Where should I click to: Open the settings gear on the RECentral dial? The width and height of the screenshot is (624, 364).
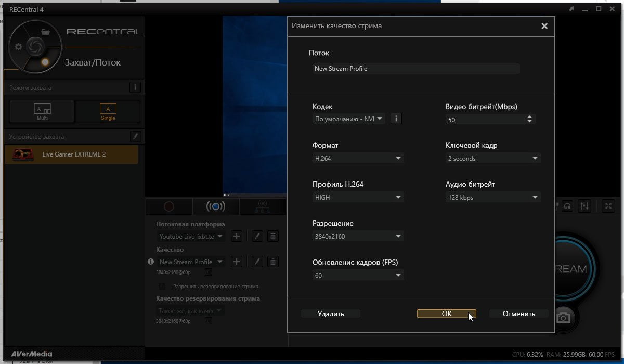pyautogui.click(x=19, y=47)
